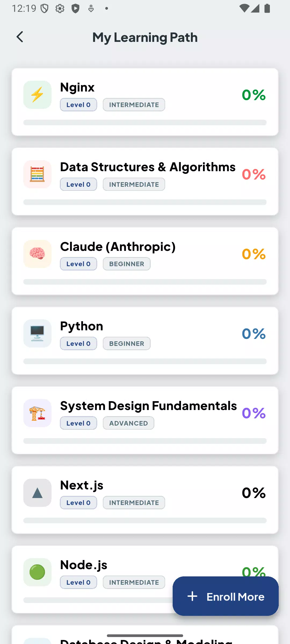This screenshot has width=290, height=644.
Task: Tap the triangle icon for Next.js
Action: [37, 493]
